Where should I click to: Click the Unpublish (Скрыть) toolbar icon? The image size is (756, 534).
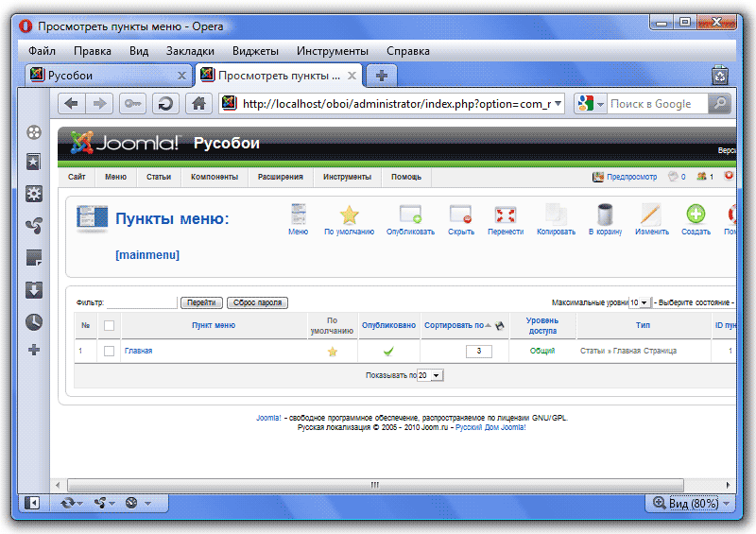[x=460, y=215]
